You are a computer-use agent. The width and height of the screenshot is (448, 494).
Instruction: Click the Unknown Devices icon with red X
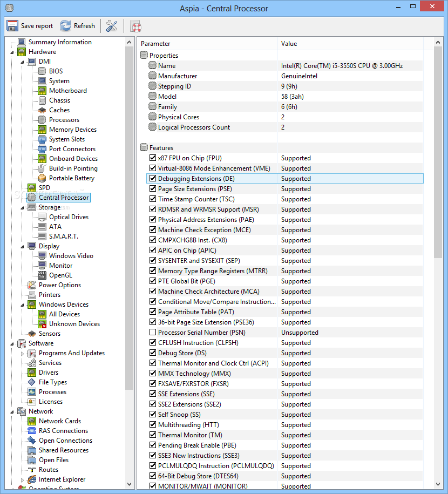42,324
